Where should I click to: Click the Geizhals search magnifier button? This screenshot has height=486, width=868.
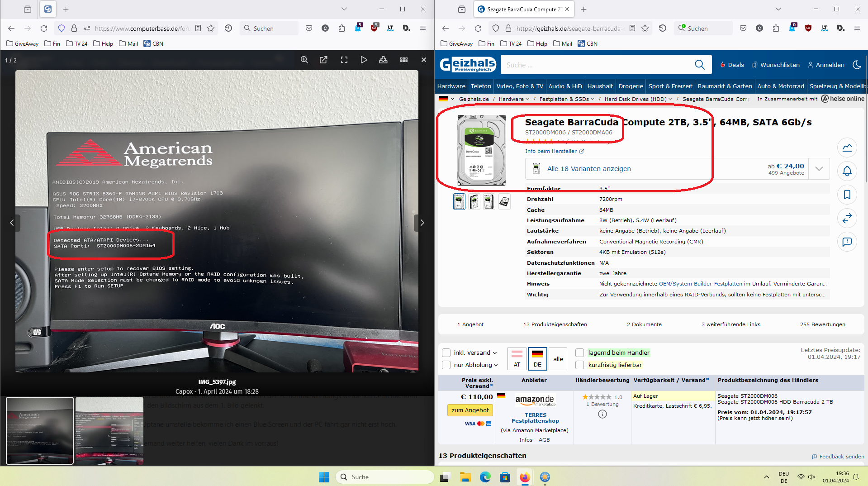(699, 65)
